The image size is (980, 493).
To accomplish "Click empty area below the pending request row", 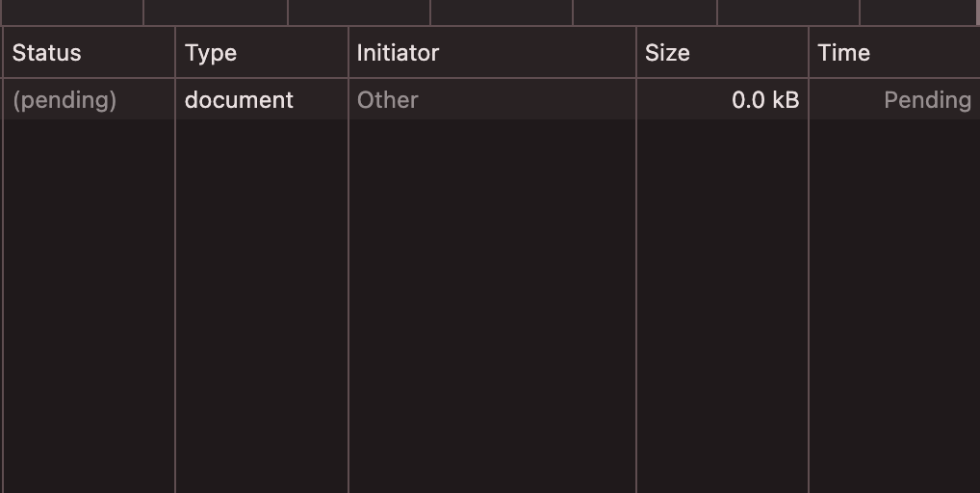I will (490, 306).
